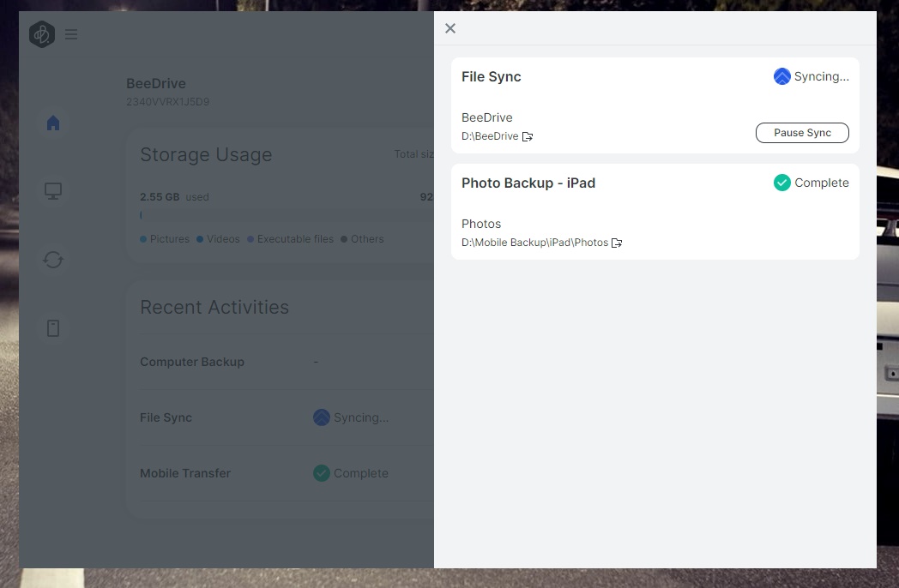The image size is (899, 588).
Task: Open the D:\BeeDrive folder location icon
Action: click(x=528, y=136)
